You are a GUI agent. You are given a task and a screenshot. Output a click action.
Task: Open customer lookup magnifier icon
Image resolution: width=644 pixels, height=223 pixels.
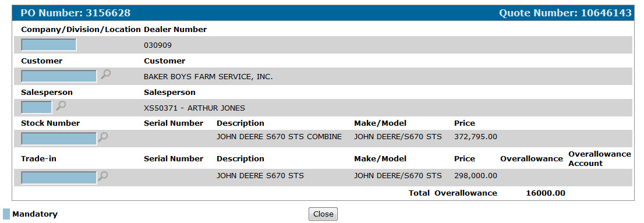pyautogui.click(x=105, y=75)
